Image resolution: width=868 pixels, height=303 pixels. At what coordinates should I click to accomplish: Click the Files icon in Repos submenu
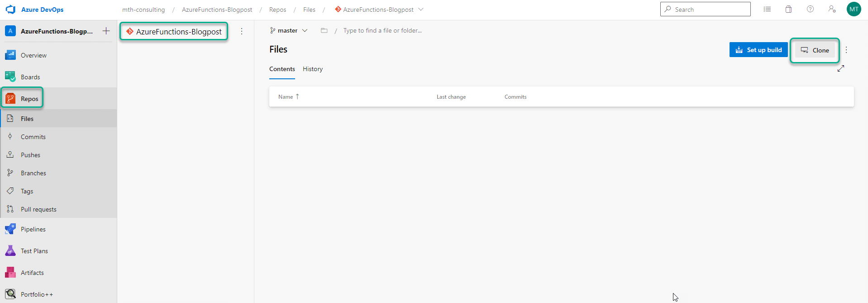point(10,118)
